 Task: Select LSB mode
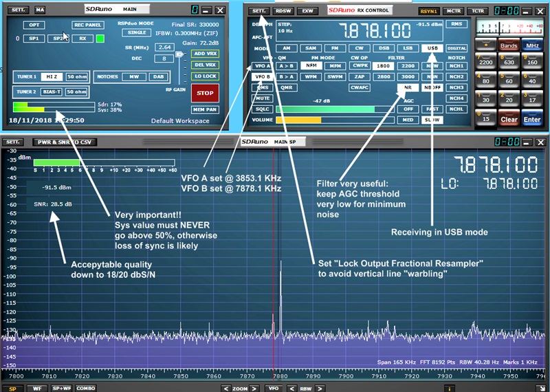pyautogui.click(x=408, y=48)
